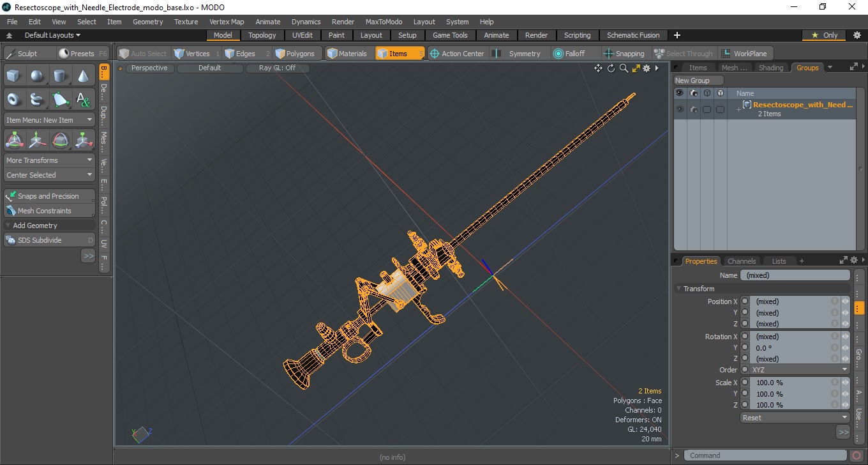This screenshot has height=465, width=868.
Task: Open Center Selected dropdown
Action: coord(49,175)
